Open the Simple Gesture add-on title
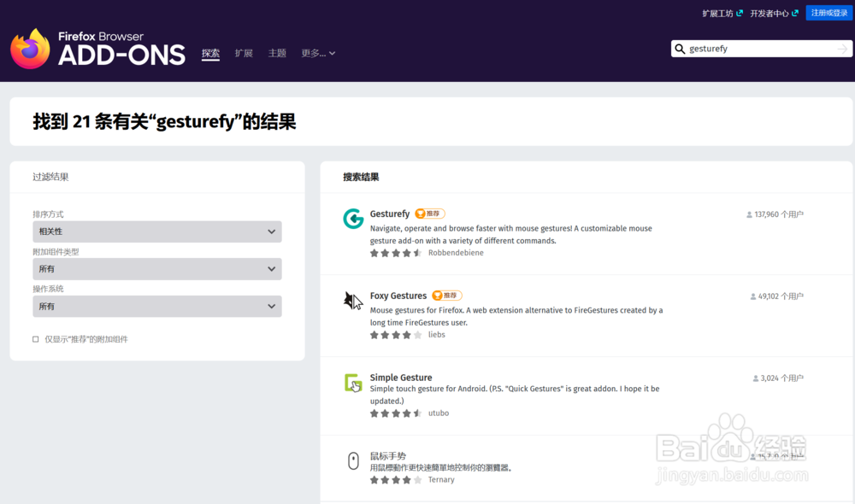855x504 pixels. [401, 377]
